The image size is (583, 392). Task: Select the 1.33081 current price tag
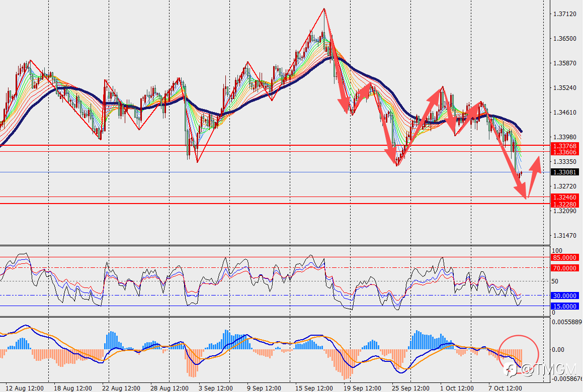click(x=564, y=172)
